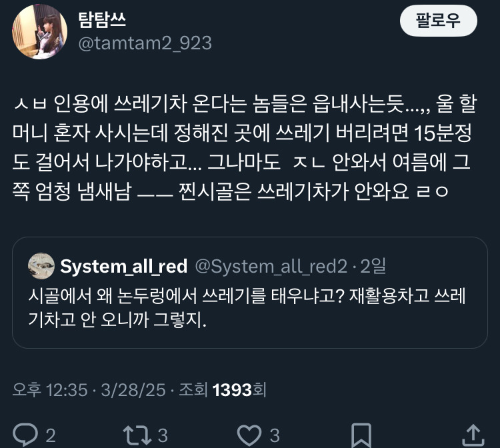
Task: Click timestamp 오후 12:35 · 3/28/25
Action: click(x=89, y=389)
